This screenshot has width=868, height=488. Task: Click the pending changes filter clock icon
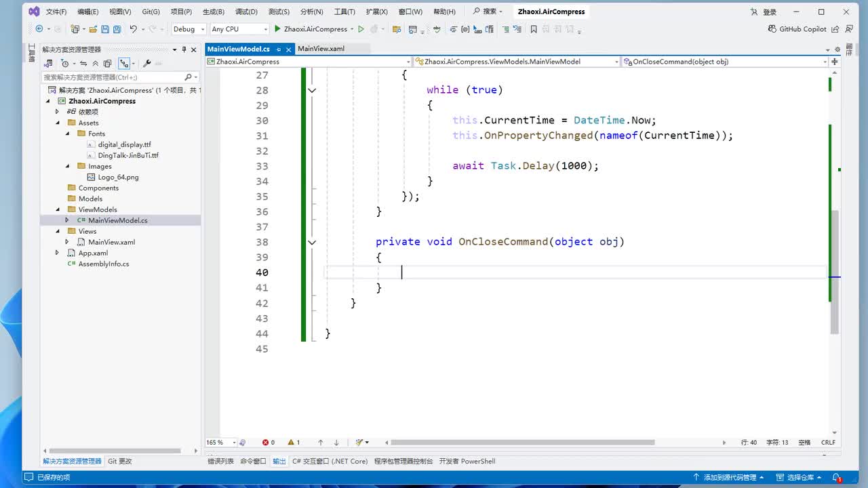point(65,64)
